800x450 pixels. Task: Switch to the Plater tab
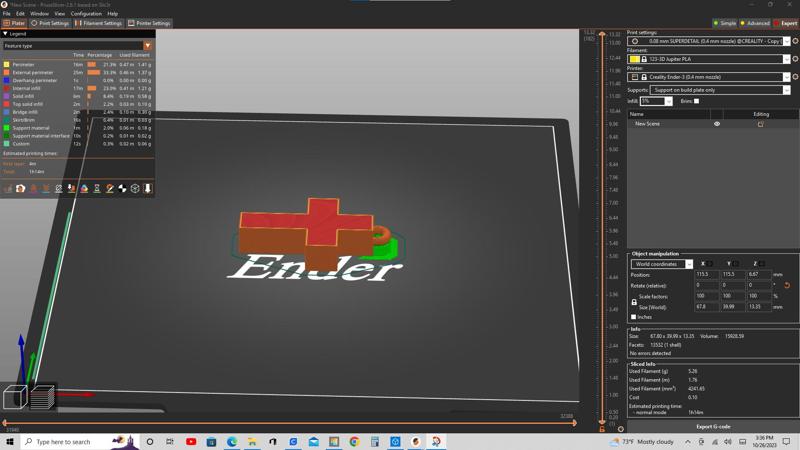click(x=14, y=23)
